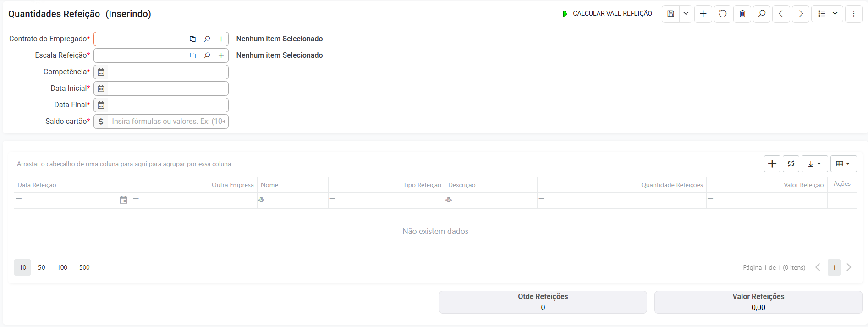Viewport: 868px width, 327px height.
Task: Open the grid export download dropdown
Action: [814, 164]
